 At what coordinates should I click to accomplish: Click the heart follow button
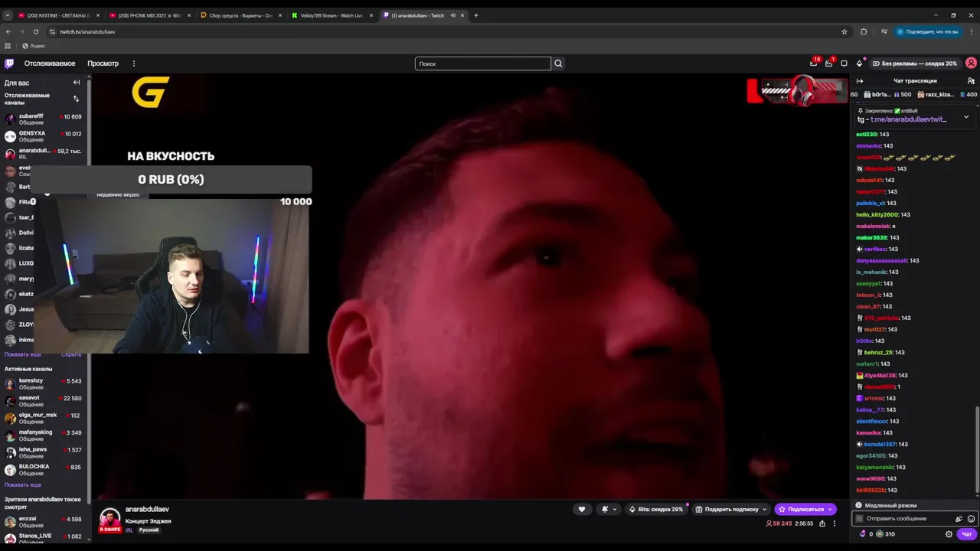[x=582, y=509]
